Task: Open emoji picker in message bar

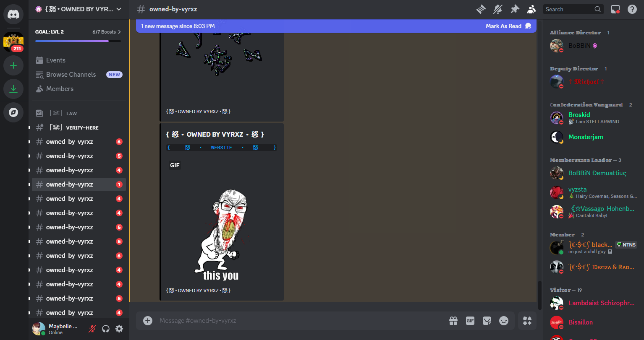Action: pyautogui.click(x=504, y=321)
